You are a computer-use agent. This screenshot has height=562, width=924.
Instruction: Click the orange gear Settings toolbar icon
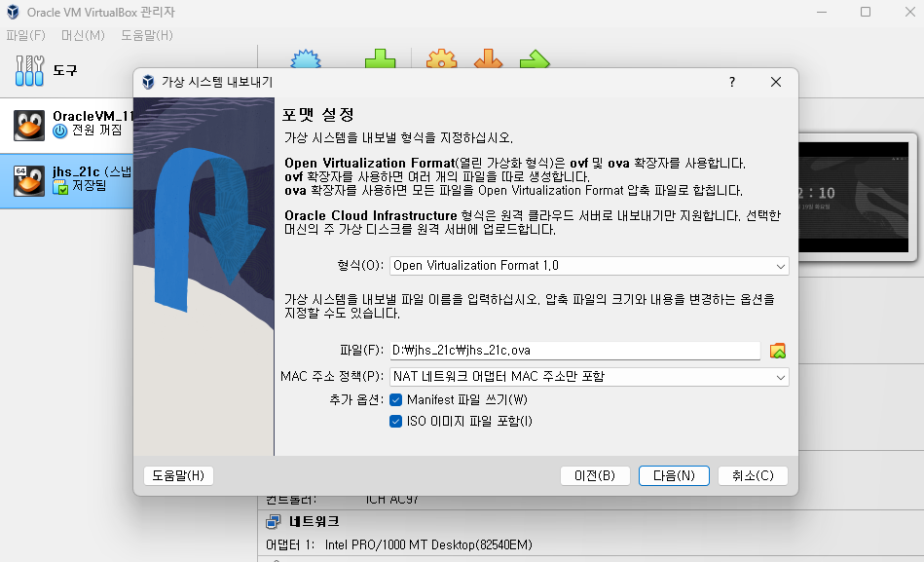(x=441, y=59)
